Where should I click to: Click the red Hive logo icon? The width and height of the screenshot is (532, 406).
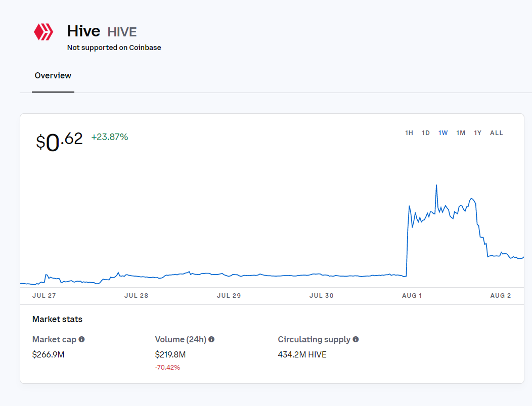pyautogui.click(x=43, y=32)
